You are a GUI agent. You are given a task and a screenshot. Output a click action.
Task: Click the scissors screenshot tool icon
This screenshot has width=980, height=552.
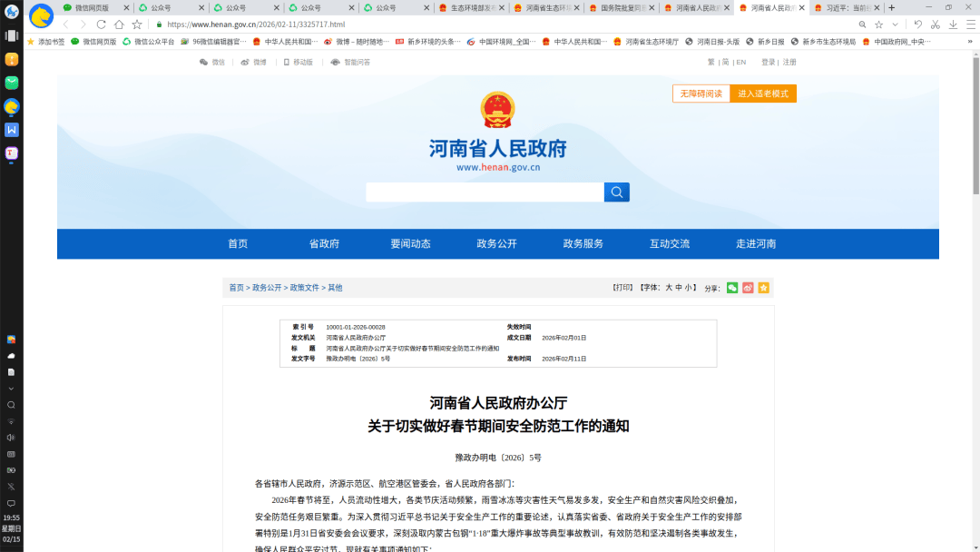[x=935, y=25]
